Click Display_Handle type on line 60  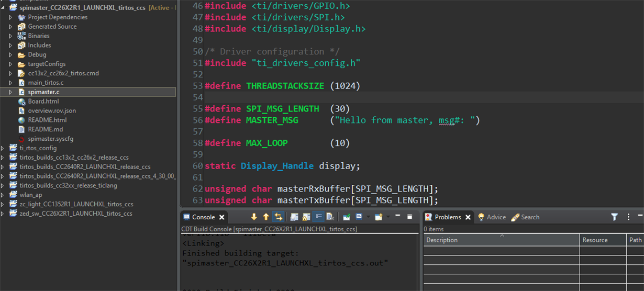click(277, 166)
